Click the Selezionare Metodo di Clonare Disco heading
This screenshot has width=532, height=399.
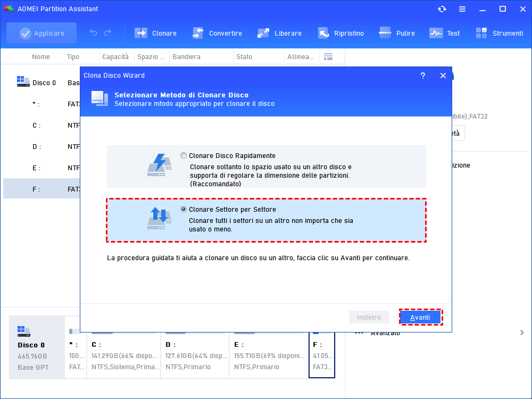click(x=181, y=95)
